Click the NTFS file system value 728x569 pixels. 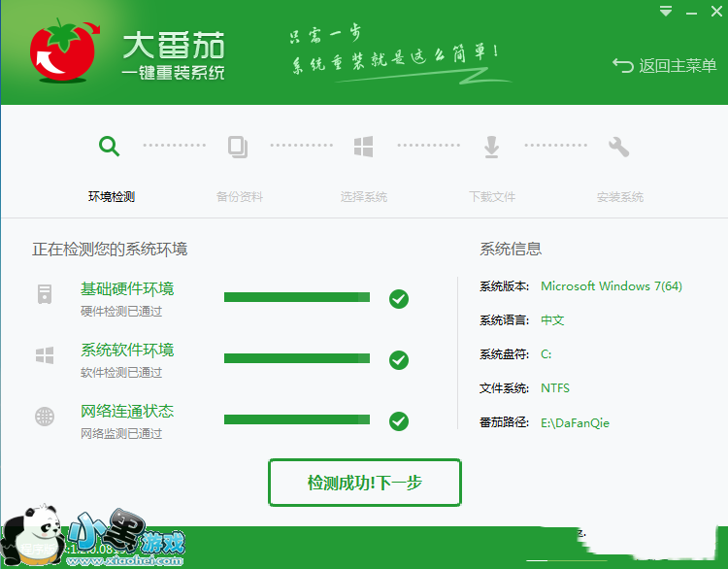(x=555, y=388)
